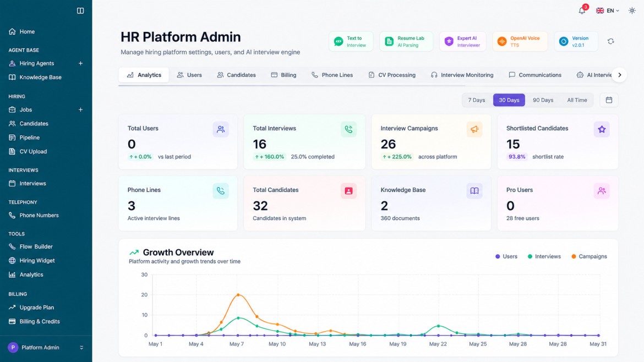Click the Shortlisted Candidates star icon

point(602,129)
